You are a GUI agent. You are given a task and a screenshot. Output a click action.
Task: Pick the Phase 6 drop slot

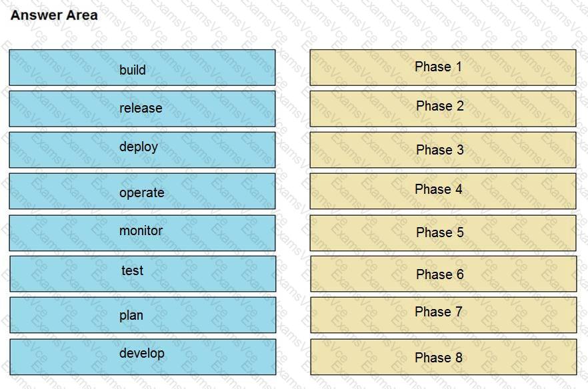point(443,274)
